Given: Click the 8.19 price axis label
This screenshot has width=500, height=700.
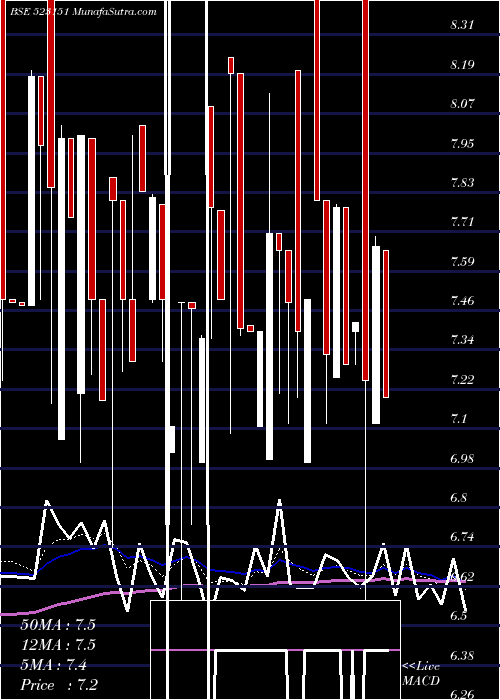Looking at the screenshot, I should point(462,65).
